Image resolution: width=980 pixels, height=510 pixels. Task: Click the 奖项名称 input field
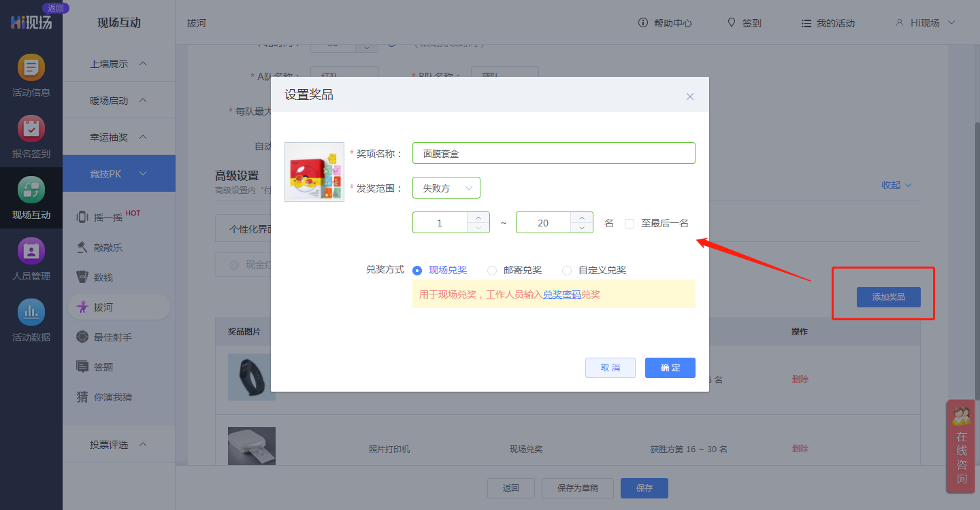pyautogui.click(x=553, y=153)
